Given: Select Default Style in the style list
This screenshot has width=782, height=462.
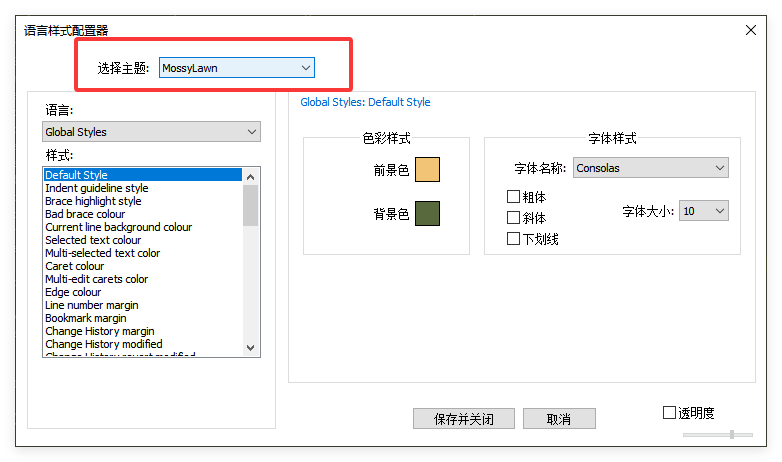Looking at the screenshot, I should point(143,175).
